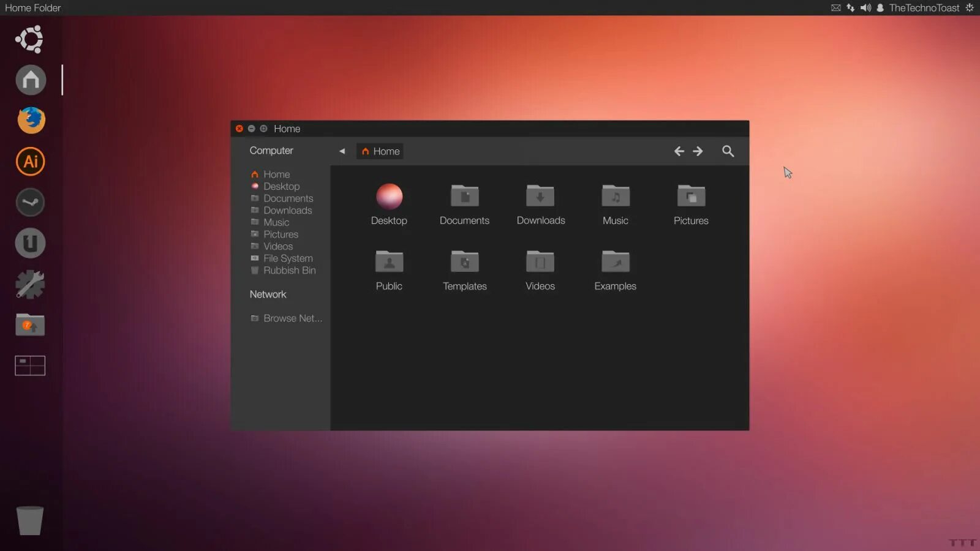Viewport: 980px width, 551px height.
Task: Open system settings wrench icon
Action: [30, 284]
